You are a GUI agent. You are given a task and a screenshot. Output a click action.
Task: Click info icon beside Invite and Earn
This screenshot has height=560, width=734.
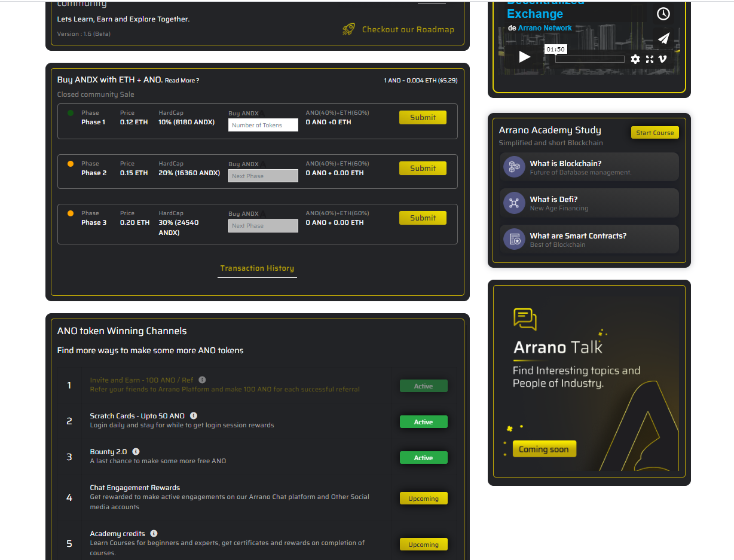(x=202, y=380)
